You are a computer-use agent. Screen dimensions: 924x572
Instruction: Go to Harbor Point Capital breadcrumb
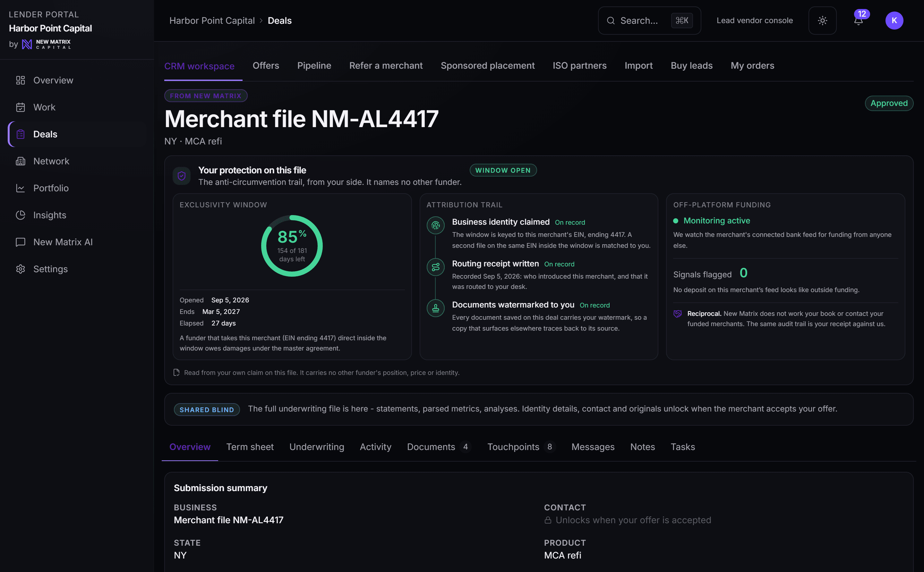(x=212, y=21)
